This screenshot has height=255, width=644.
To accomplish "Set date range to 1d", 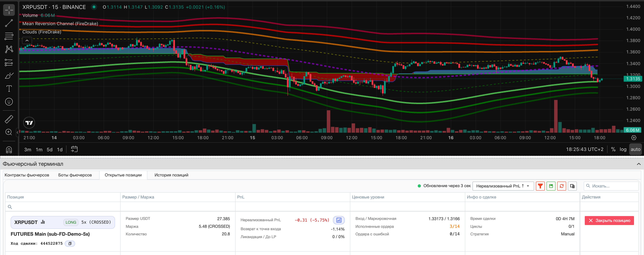I will click(x=60, y=149).
